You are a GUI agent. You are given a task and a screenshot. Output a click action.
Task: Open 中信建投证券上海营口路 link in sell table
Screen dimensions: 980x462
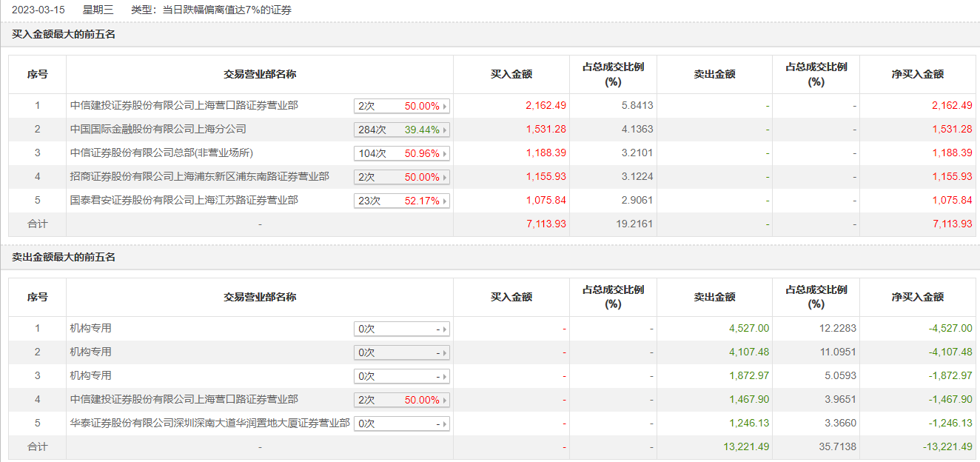pos(184,400)
